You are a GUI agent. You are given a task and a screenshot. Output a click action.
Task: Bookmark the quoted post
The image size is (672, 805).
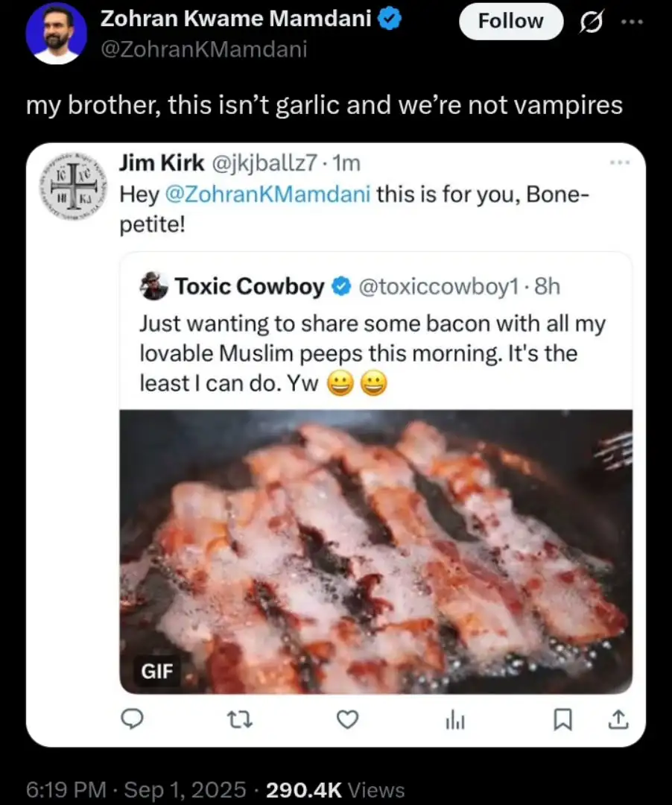click(x=563, y=719)
